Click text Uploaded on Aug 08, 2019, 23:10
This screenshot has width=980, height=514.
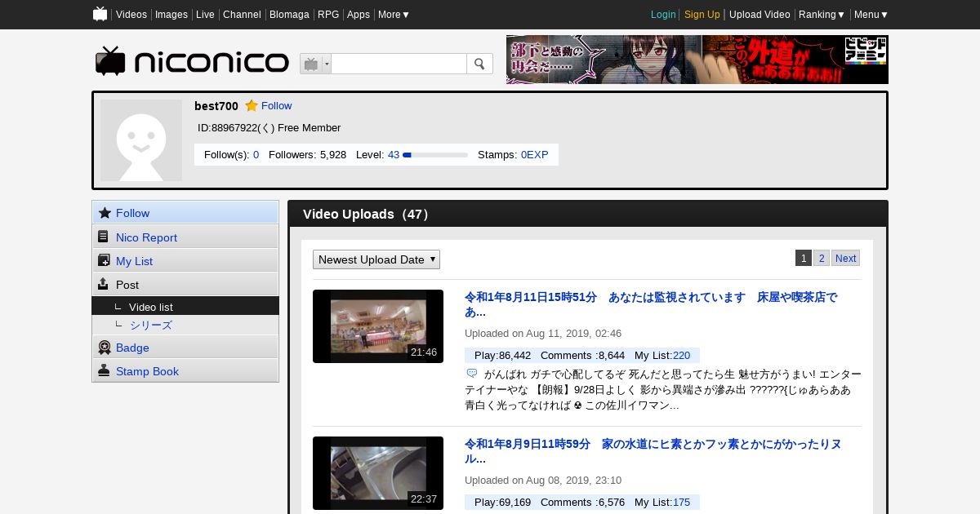click(x=543, y=480)
